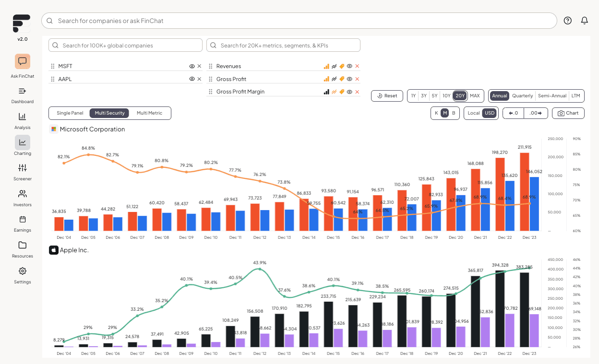
Task: Set Gross Profit Margin to line chart
Action: (x=334, y=92)
